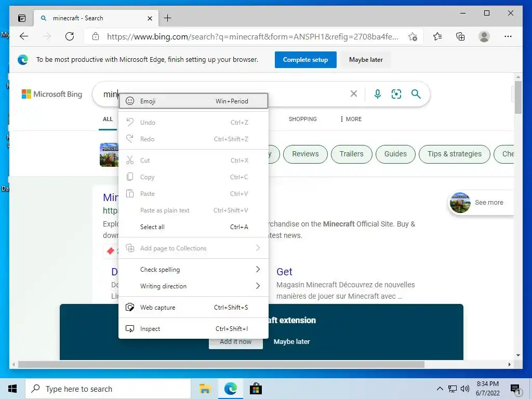Select the Reviews filter chip

click(305, 154)
